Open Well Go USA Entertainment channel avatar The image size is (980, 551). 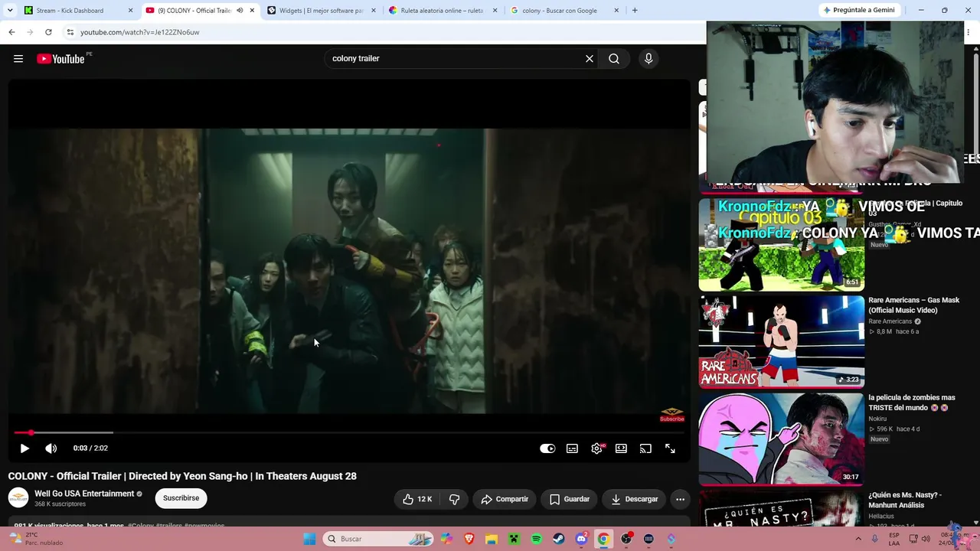point(18,498)
